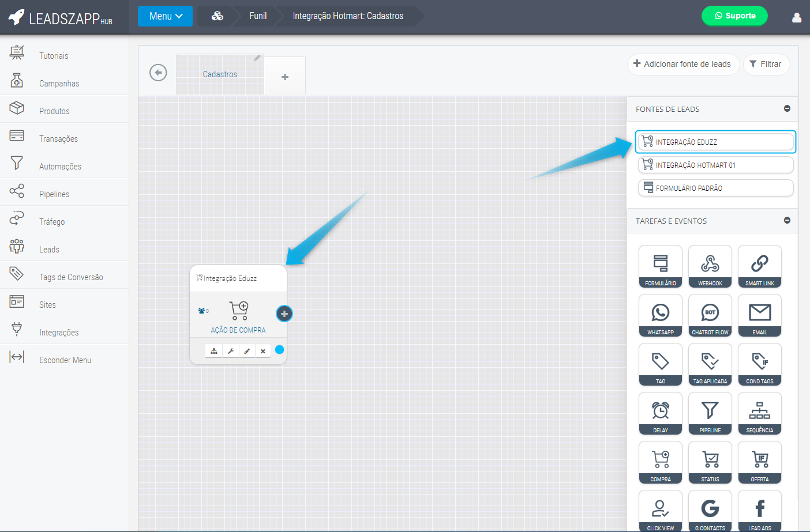Add the Webhook task block
The image size is (810, 532).
710,266
